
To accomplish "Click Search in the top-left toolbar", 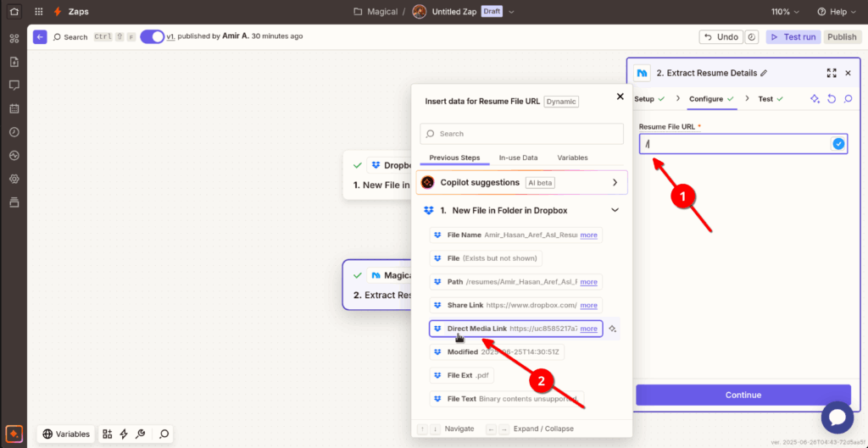I will (x=70, y=37).
